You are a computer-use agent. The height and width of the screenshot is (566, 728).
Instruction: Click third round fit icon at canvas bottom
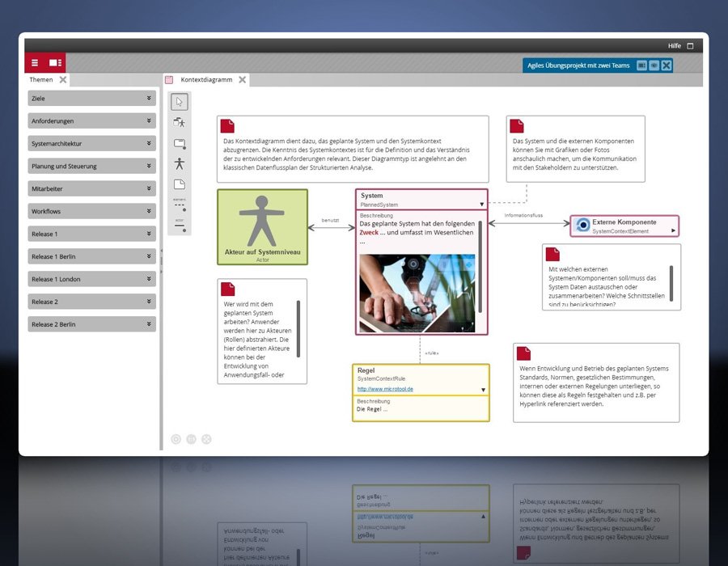[206, 439]
